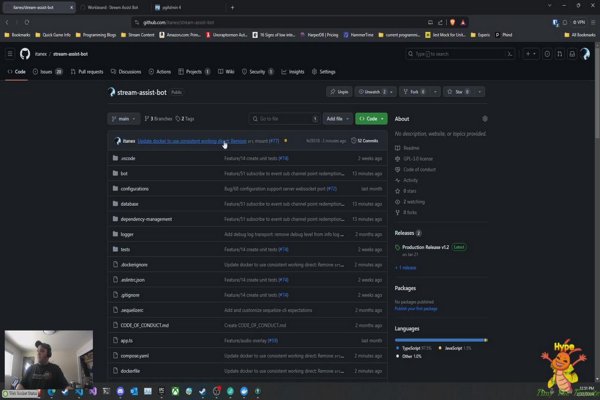
Task: Open Visual Studio in the taskbar
Action: point(93,391)
